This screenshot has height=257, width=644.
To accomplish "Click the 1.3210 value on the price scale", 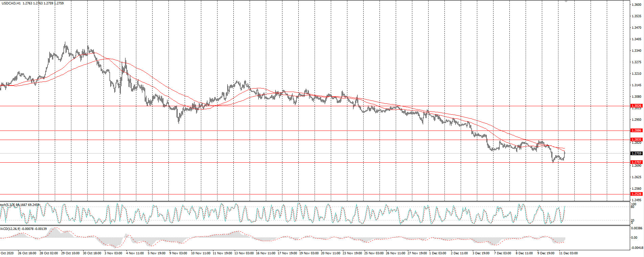I will pyautogui.click(x=637, y=74).
